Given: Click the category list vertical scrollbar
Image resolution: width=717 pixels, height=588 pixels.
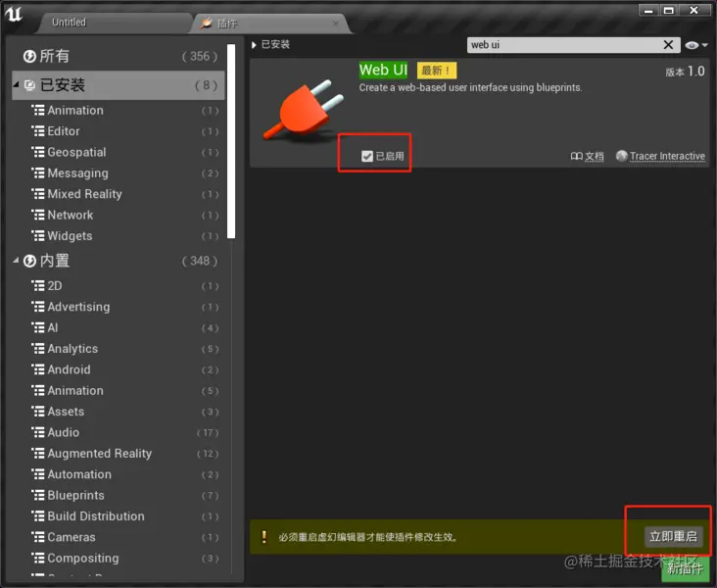Looking at the screenshot, I should pyautogui.click(x=231, y=141).
